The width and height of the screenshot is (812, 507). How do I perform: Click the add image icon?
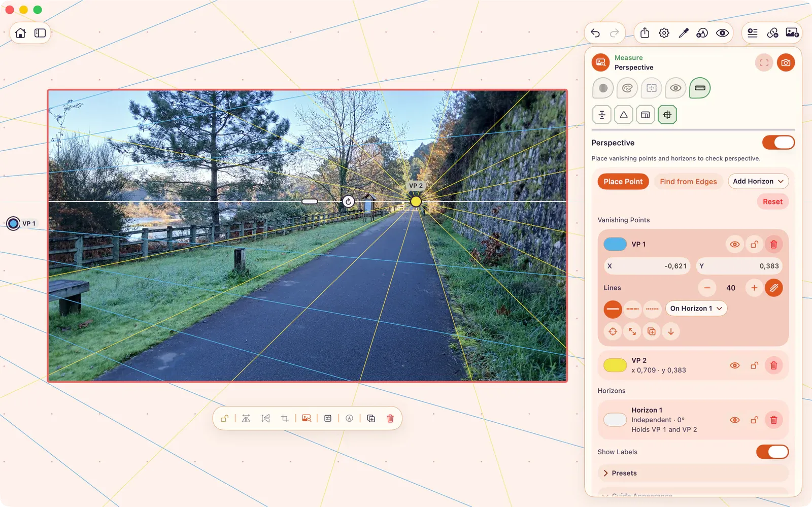(792, 33)
